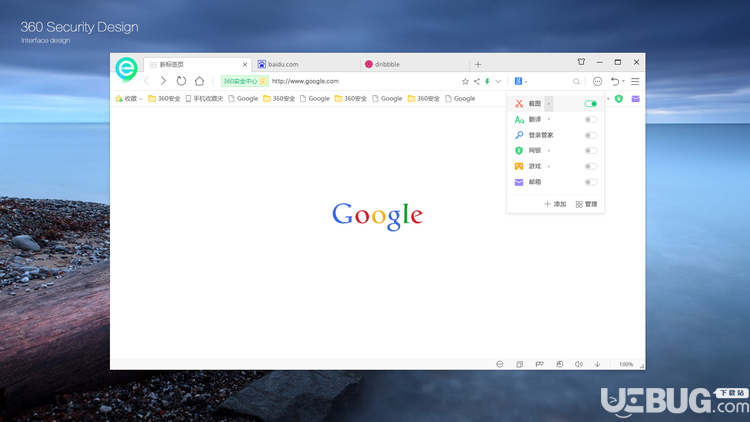Open the search engine selector dropdown
Screen dimensions: 750x422
[x=520, y=81]
